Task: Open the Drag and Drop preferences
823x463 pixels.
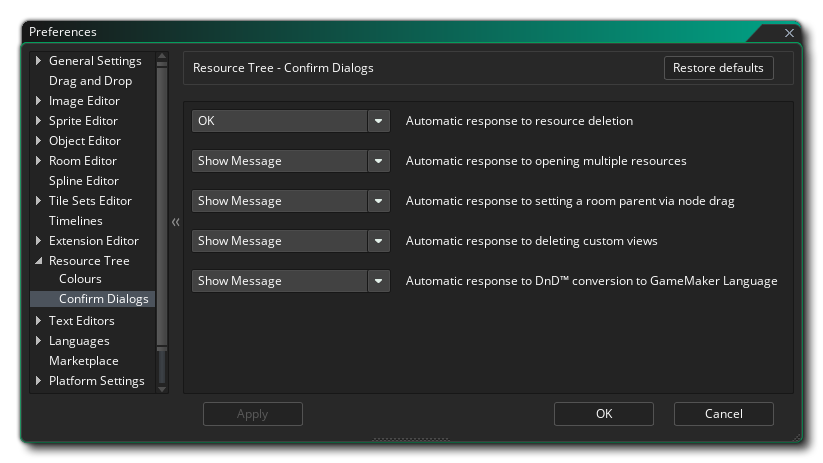Action: (x=90, y=81)
